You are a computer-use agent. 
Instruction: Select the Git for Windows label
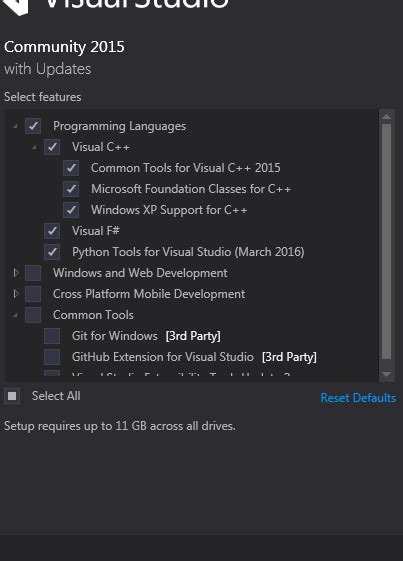click(x=115, y=336)
